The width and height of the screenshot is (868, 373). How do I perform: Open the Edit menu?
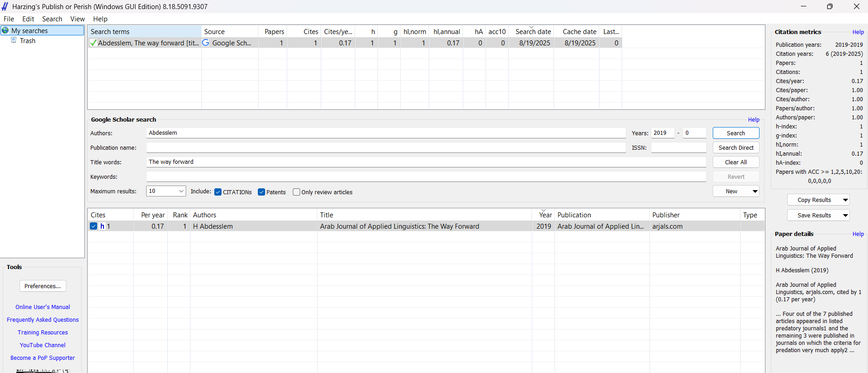click(x=28, y=19)
